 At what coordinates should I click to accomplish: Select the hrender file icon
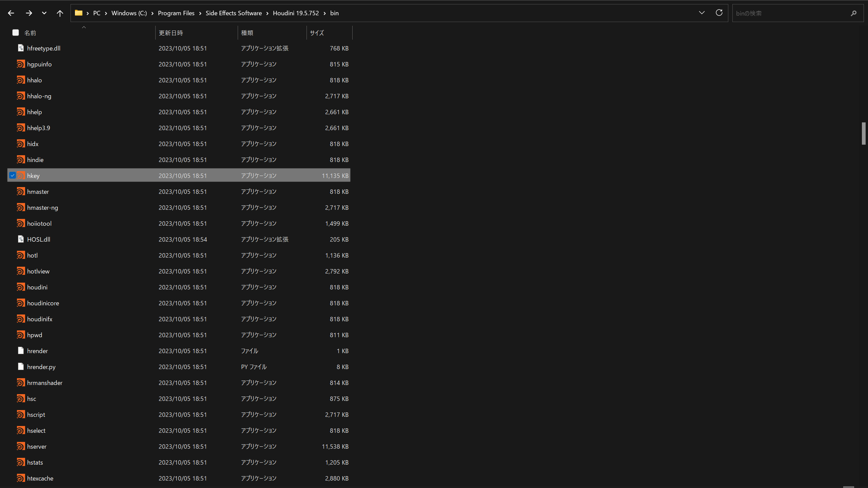click(21, 351)
